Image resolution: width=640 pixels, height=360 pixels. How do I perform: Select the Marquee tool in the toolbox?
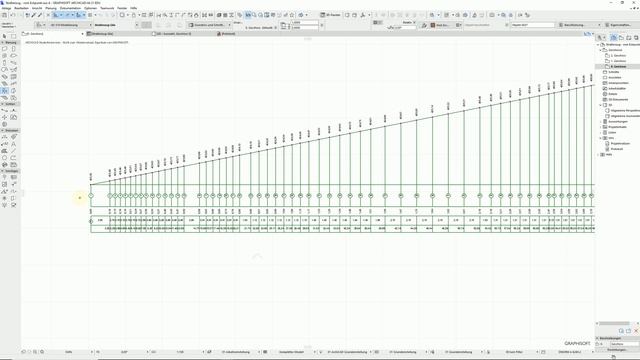click(x=13, y=36)
